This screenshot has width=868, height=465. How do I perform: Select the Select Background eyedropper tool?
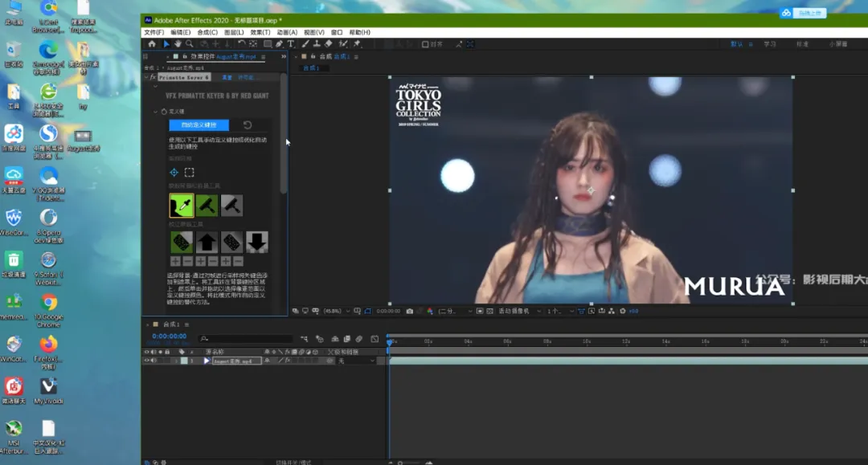(x=182, y=206)
